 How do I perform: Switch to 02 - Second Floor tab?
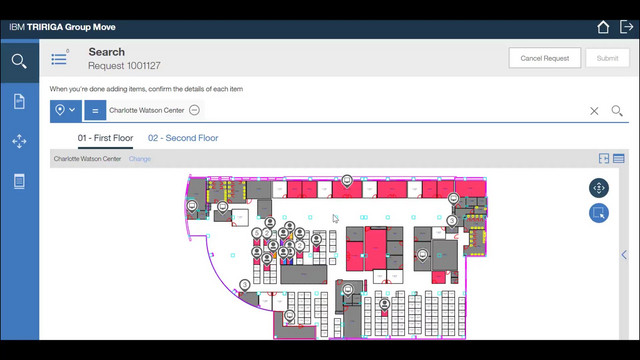pyautogui.click(x=183, y=138)
